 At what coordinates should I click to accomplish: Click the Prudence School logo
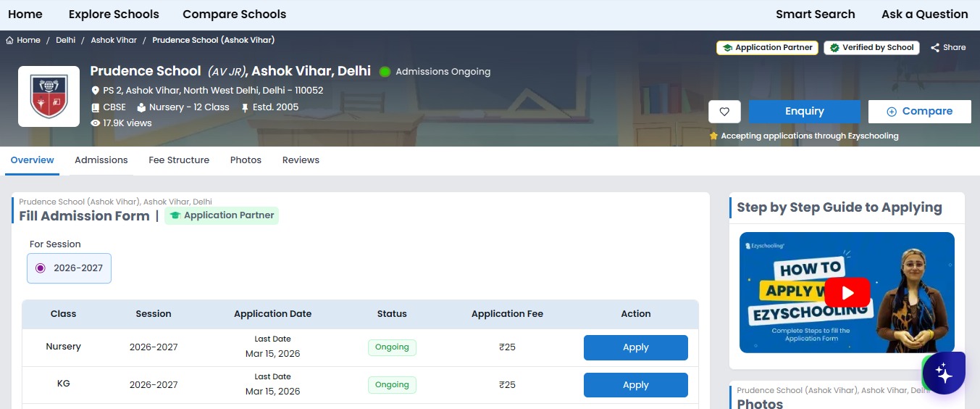tap(49, 96)
